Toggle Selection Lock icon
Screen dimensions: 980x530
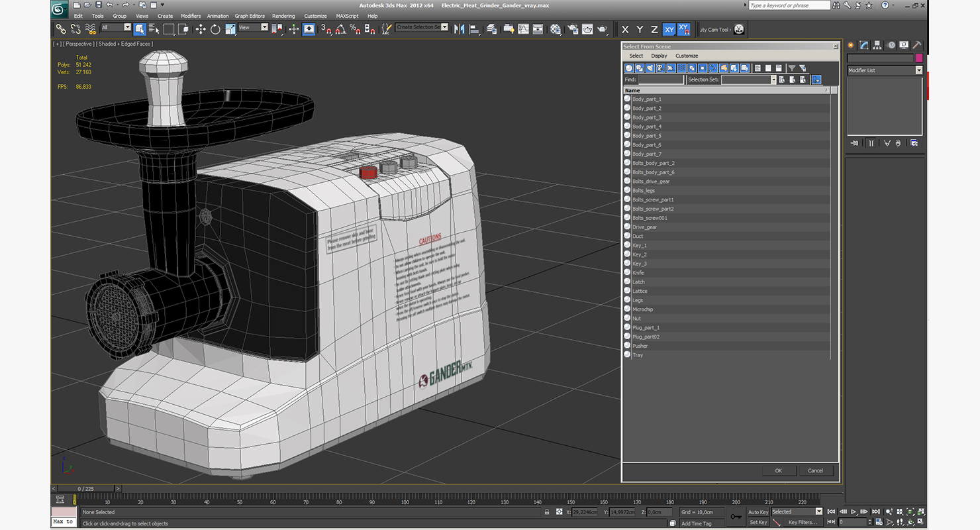[546, 511]
